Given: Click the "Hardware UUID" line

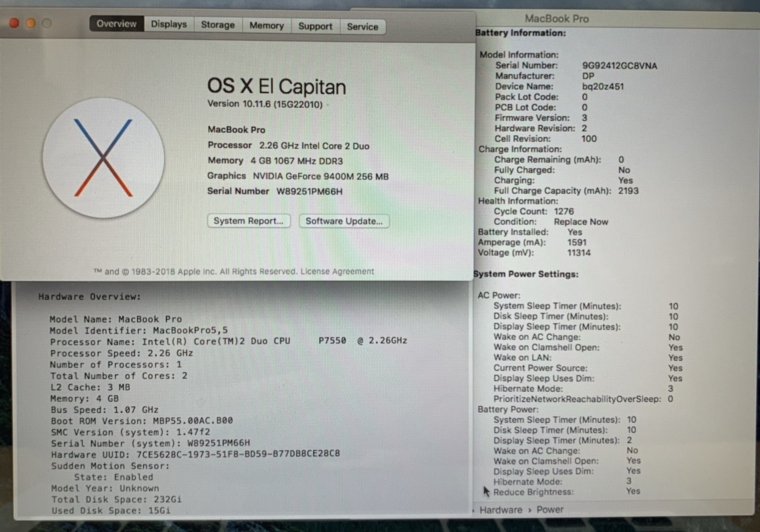Looking at the screenshot, I should (x=196, y=454).
